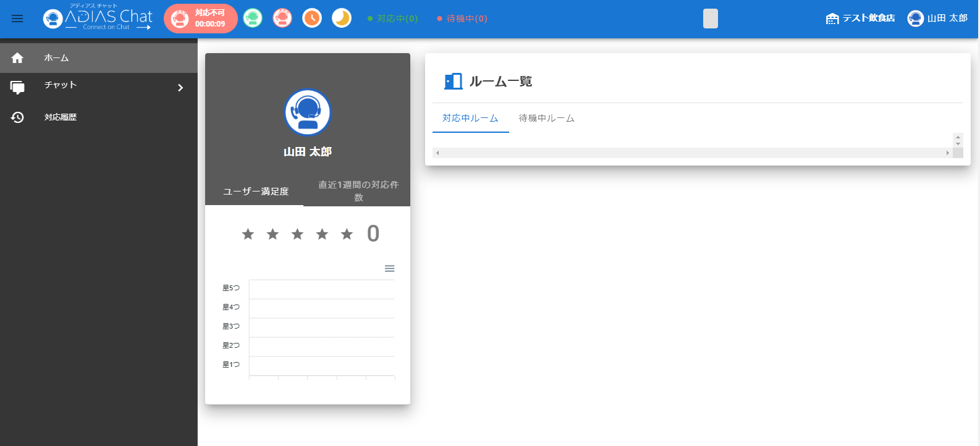This screenshot has width=980, height=446.
Task: Click the chart hamburger menu icon
Action: click(x=389, y=269)
